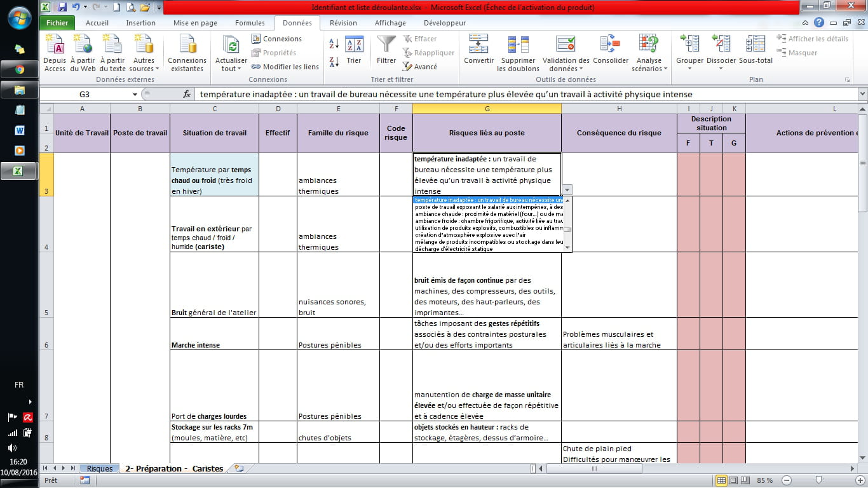Click cell 'Port de charges lourdes'
This screenshot has width=868, height=488.
[214, 385]
